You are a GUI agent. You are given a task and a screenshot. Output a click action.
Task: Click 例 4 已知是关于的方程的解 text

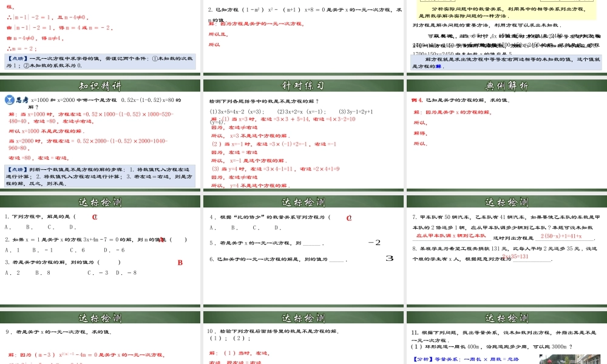461,100
